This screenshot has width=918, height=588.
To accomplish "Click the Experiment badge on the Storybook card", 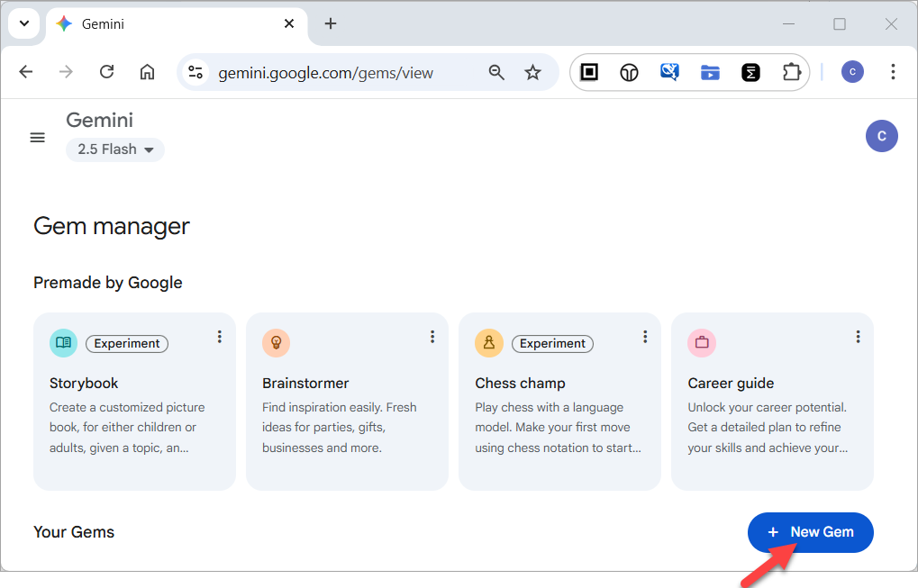I will (x=127, y=343).
